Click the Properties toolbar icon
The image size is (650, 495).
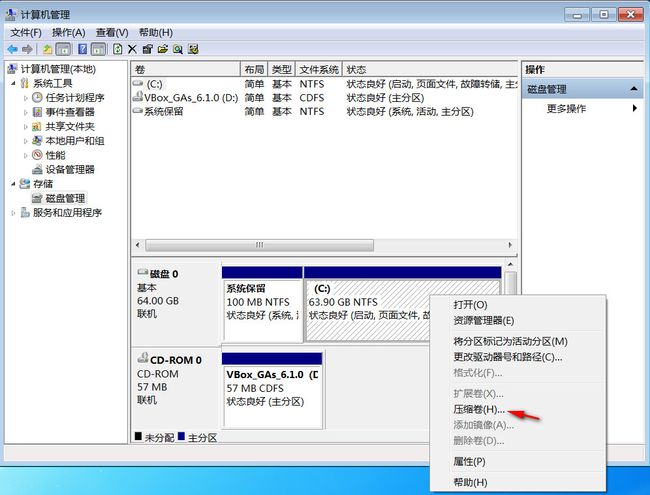[x=148, y=49]
